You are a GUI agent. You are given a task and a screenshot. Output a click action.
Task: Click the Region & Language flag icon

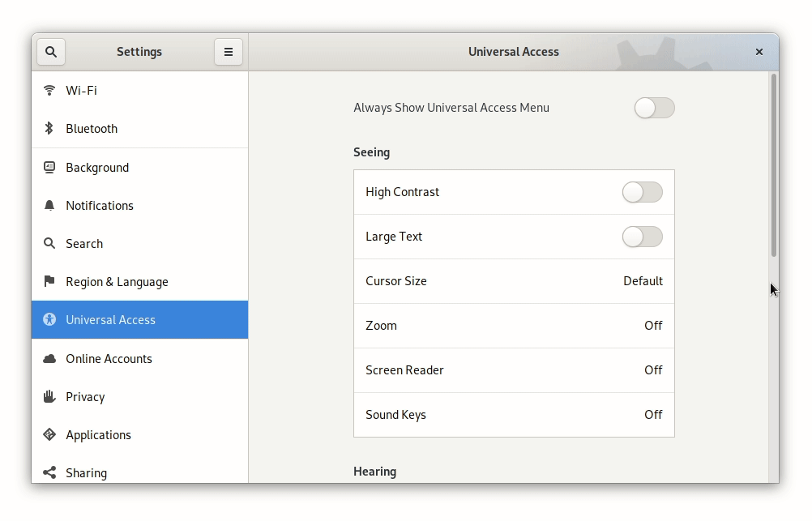[x=49, y=281]
